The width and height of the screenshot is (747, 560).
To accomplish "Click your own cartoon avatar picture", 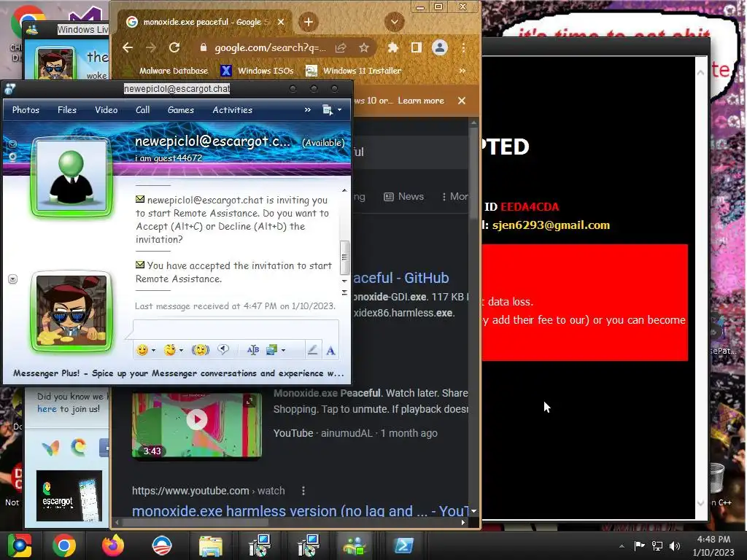I will coord(71,310).
